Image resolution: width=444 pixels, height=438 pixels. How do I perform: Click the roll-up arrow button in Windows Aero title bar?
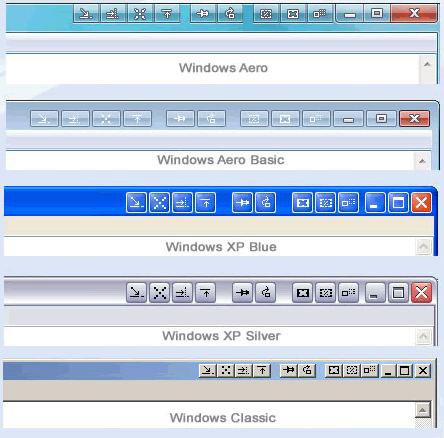pos(167,14)
